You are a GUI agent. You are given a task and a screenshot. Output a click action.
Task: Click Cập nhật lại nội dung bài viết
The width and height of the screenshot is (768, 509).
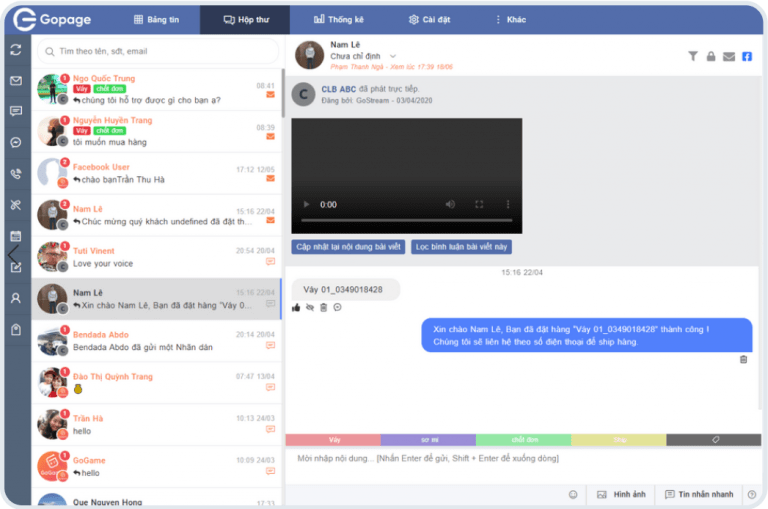pos(348,246)
